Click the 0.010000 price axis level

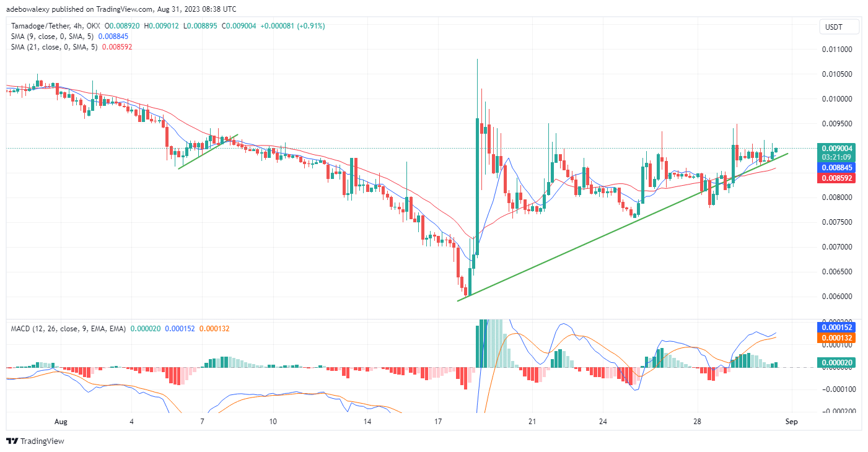tap(837, 99)
